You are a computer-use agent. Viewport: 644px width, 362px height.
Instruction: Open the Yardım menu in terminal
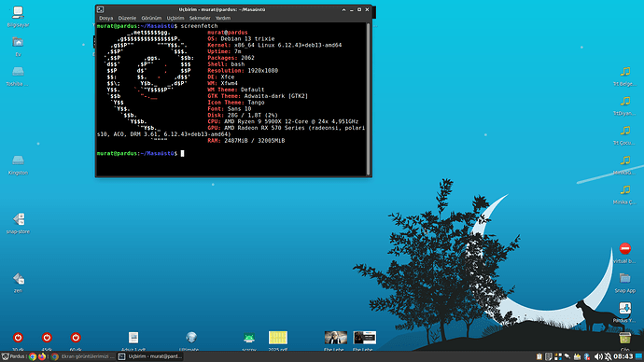point(223,18)
